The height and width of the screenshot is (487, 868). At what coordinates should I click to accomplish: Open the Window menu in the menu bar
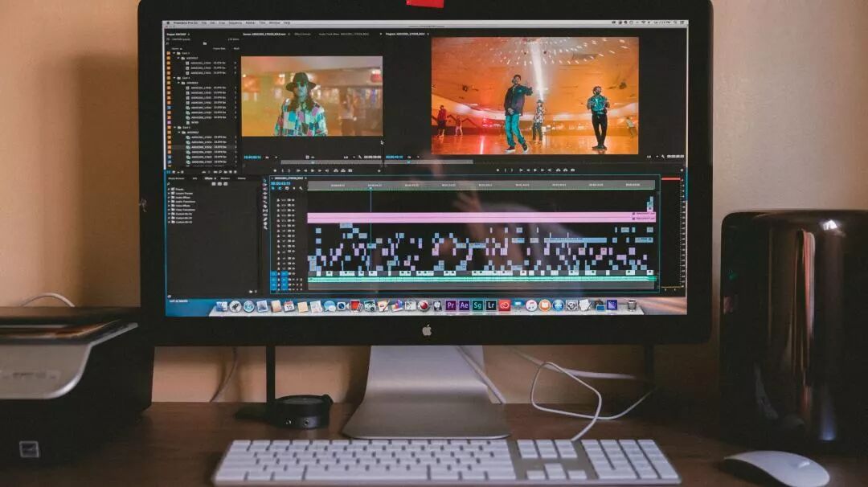[x=274, y=23]
